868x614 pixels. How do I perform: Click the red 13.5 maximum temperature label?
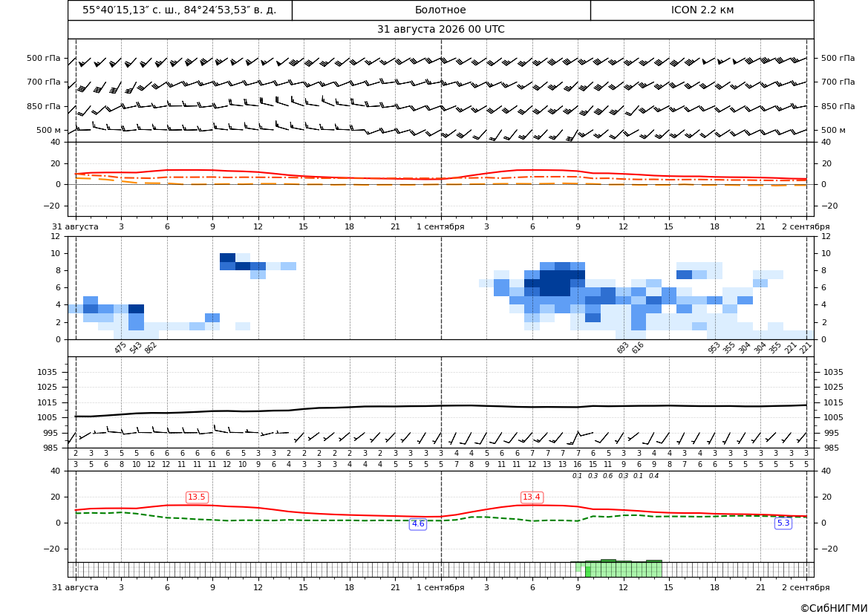(x=197, y=497)
